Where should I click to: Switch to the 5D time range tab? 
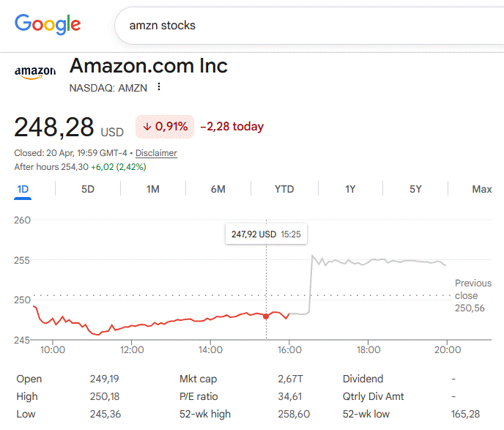click(x=88, y=189)
